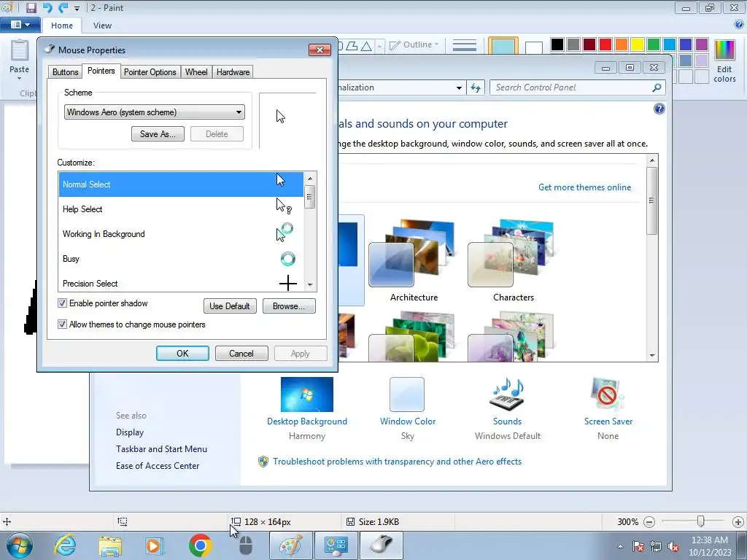Click the pointer list scroll-down arrow
Viewport: 747px width, 560px height.
(x=310, y=285)
